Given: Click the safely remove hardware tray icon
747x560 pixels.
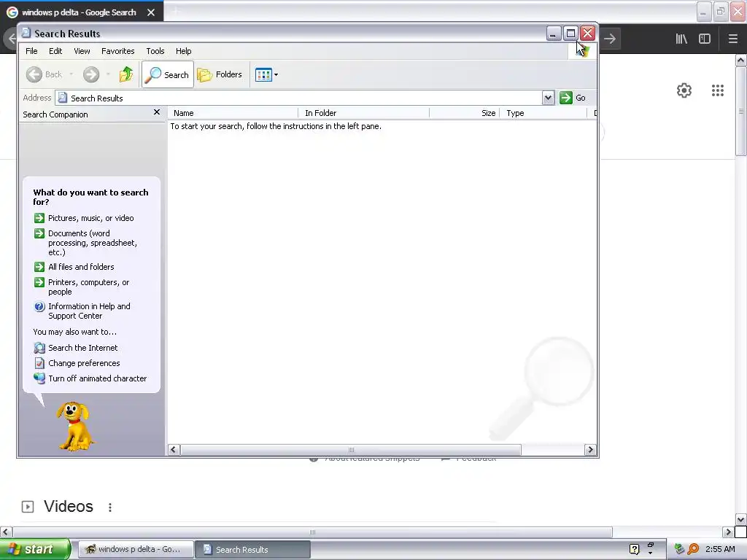Looking at the screenshot, I should tap(679, 549).
